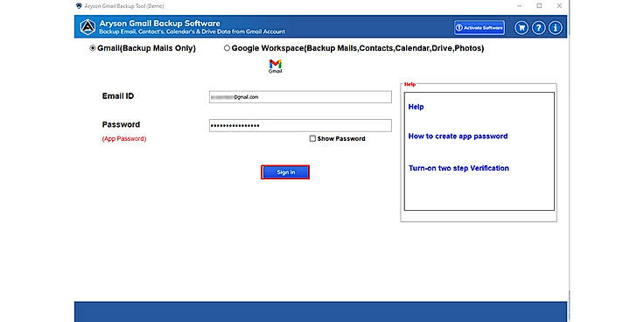Close the Aryson Gmail Backup window
This screenshot has height=322, width=644.
[x=559, y=6]
